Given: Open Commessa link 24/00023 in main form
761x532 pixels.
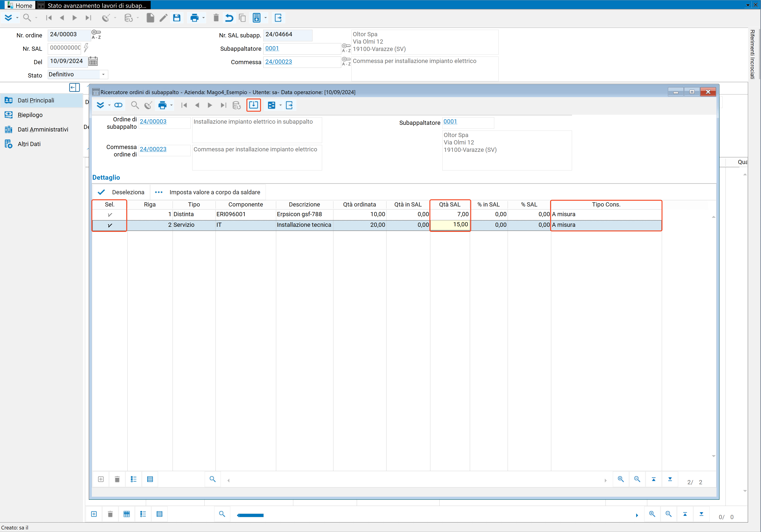Looking at the screenshot, I should (x=279, y=62).
